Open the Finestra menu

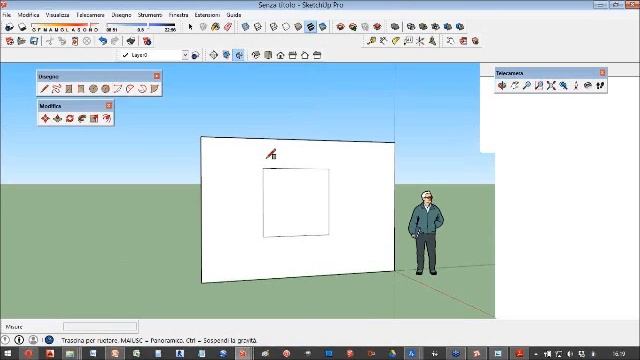coord(178,15)
